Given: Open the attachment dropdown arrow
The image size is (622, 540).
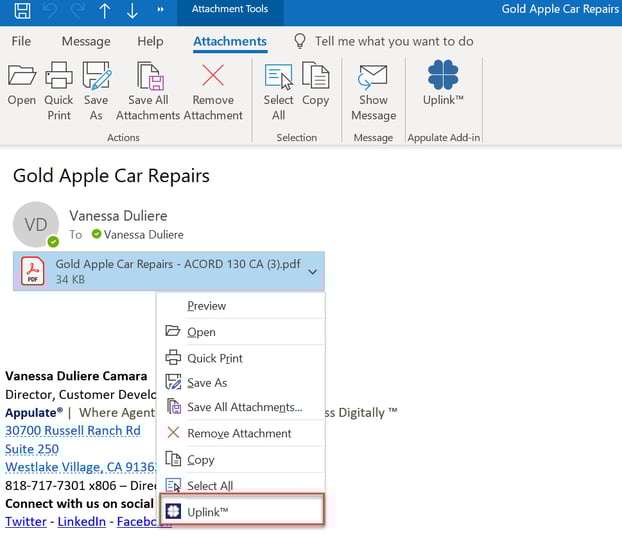Looking at the screenshot, I should pos(313,272).
